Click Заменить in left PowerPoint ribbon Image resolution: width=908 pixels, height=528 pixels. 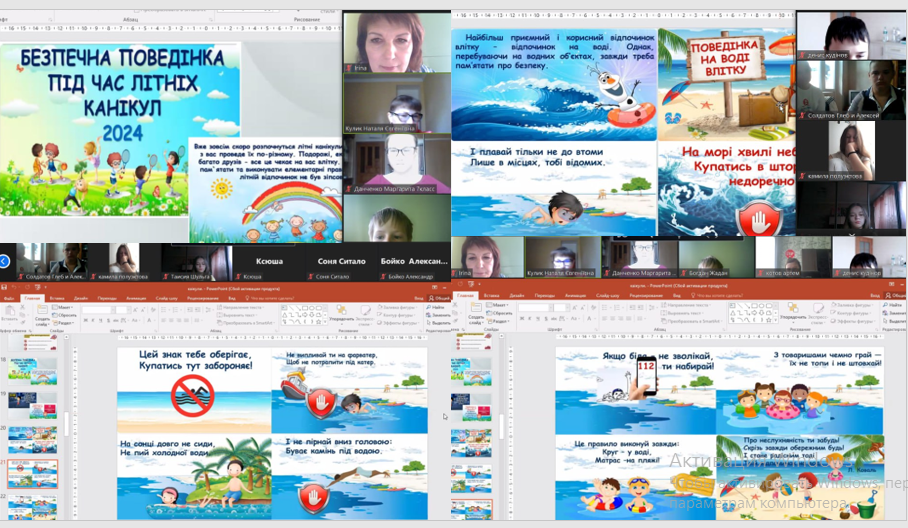pyautogui.click(x=438, y=316)
